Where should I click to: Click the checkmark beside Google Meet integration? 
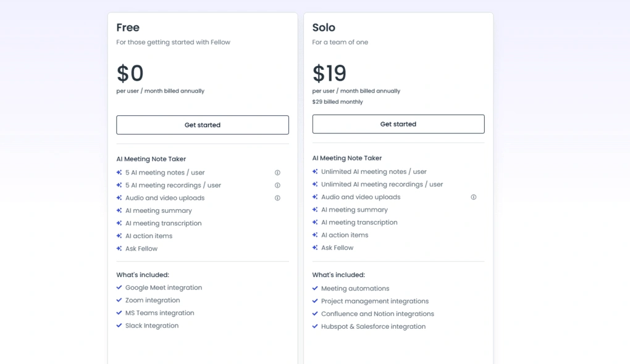click(x=119, y=287)
